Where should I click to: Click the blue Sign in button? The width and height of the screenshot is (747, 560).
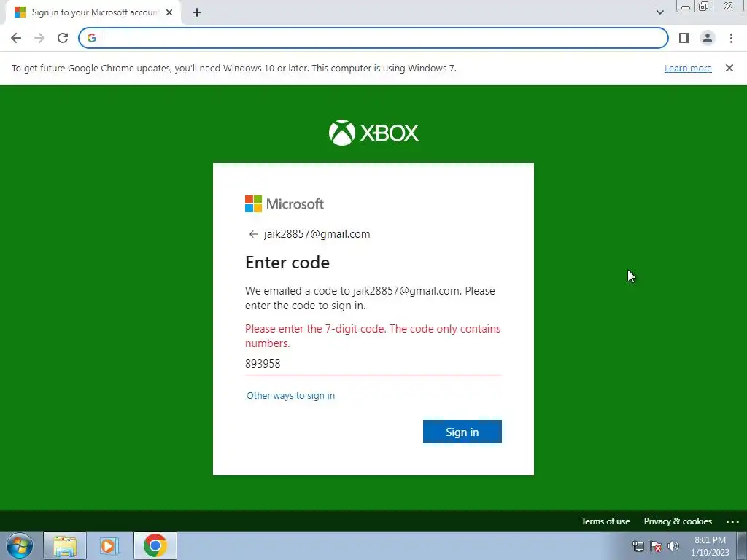pyautogui.click(x=462, y=432)
